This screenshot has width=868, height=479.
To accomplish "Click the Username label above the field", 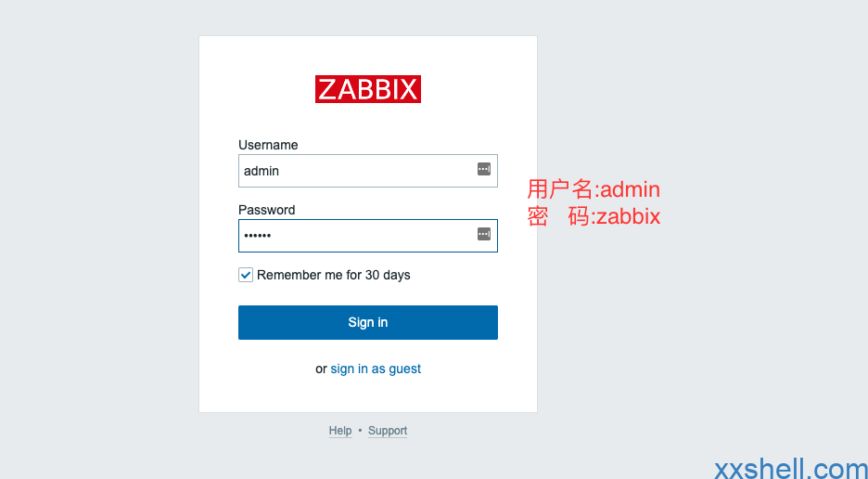I will click(268, 145).
